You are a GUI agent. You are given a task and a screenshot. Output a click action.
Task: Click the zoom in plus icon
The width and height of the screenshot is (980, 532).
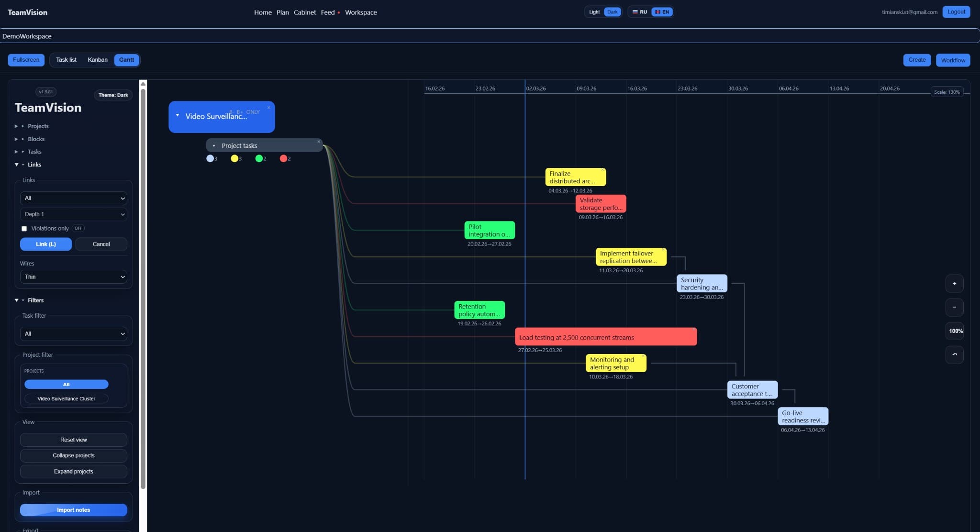[x=955, y=283]
